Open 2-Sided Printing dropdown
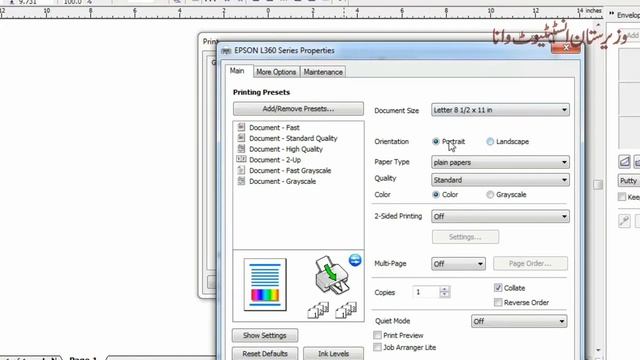The image size is (640, 360). [500, 216]
